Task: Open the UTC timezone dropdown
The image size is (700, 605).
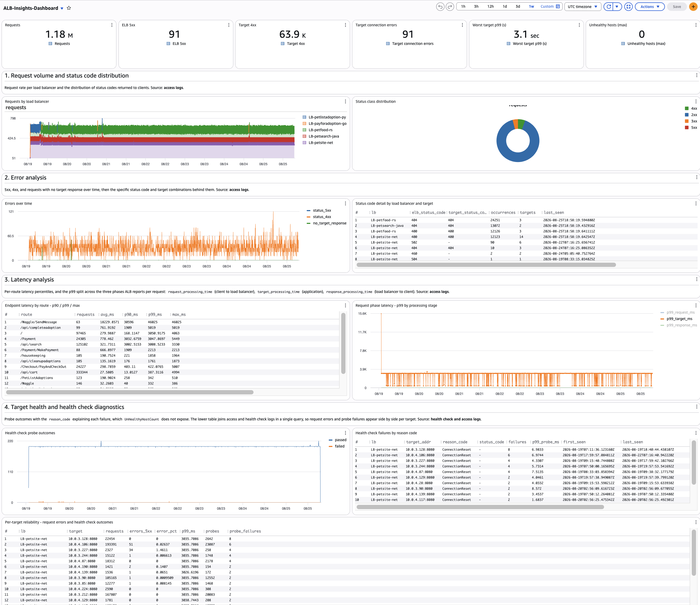Action: pos(583,6)
